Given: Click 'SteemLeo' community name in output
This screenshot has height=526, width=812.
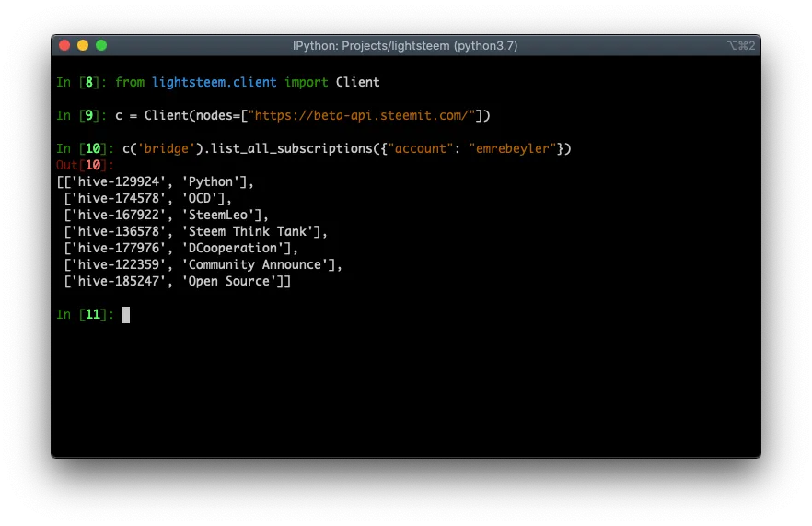Looking at the screenshot, I should 218,215.
